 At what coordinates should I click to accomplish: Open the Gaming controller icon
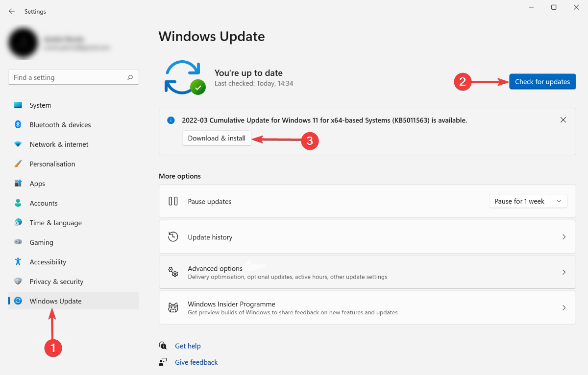(19, 242)
